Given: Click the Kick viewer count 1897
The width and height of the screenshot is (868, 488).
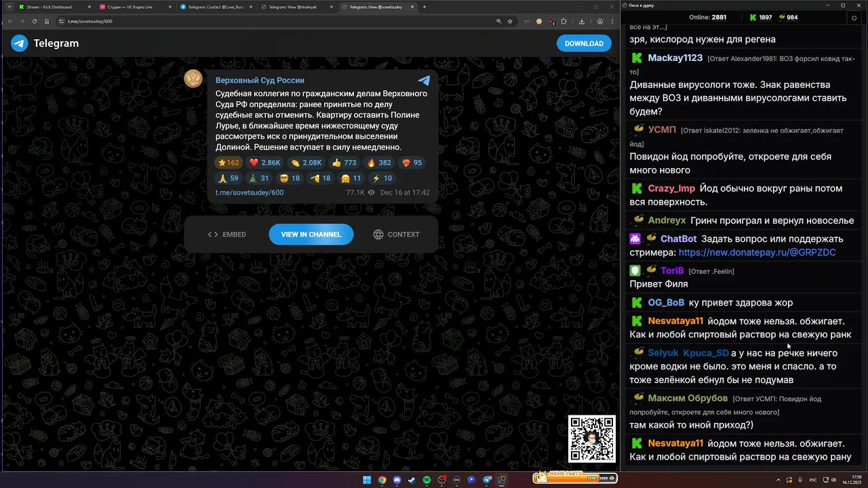Looking at the screenshot, I should [x=760, y=18].
